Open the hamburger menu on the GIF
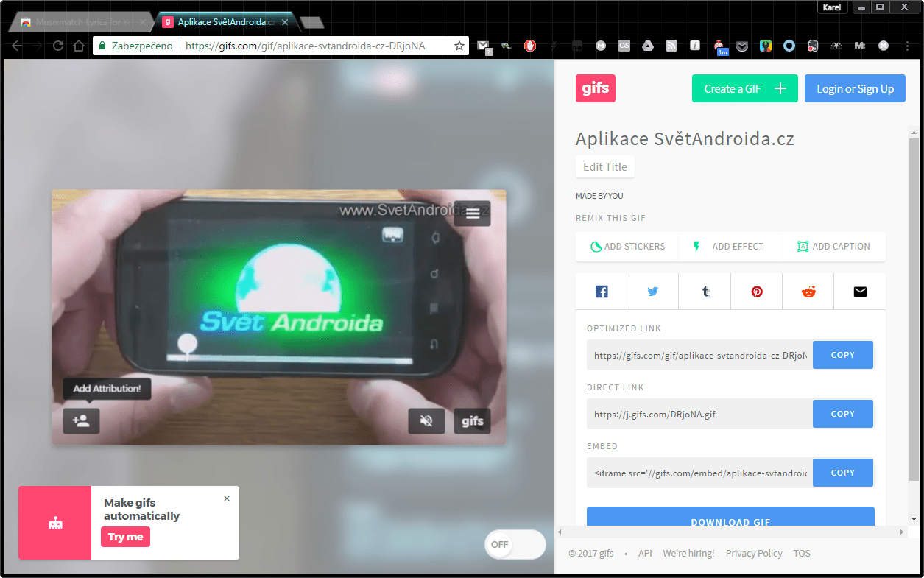 click(x=473, y=214)
